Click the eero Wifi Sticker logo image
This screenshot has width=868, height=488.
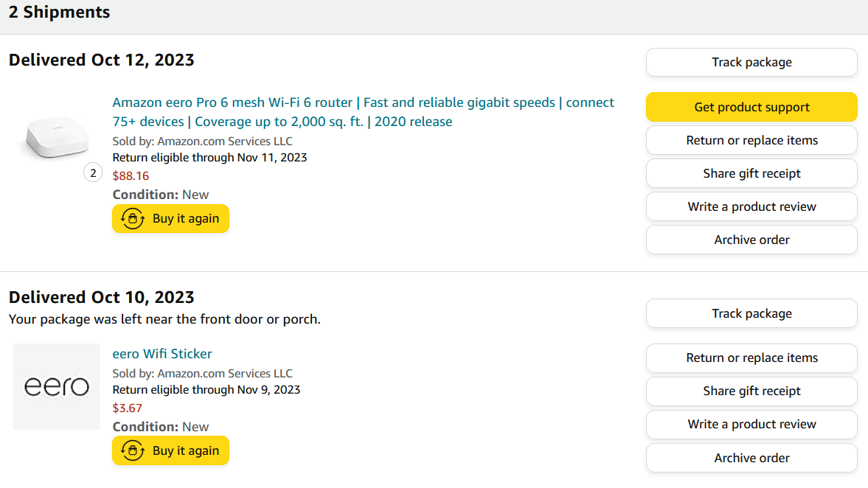click(x=57, y=386)
